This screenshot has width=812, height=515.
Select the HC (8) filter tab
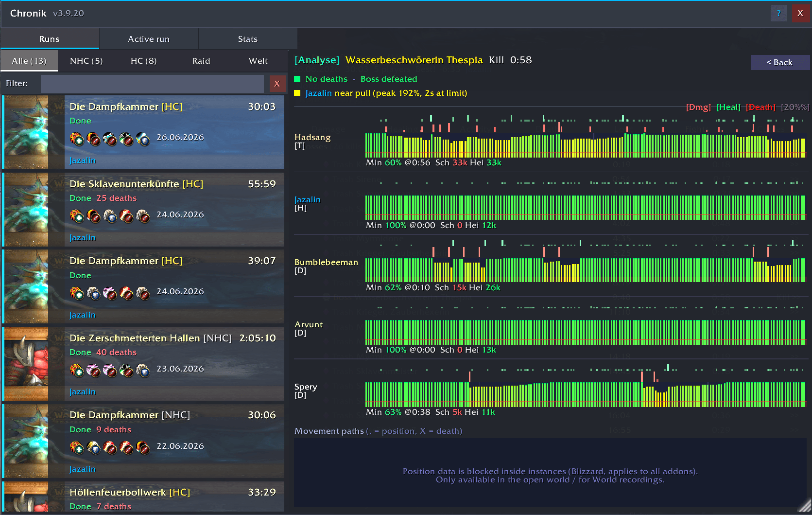coord(144,61)
